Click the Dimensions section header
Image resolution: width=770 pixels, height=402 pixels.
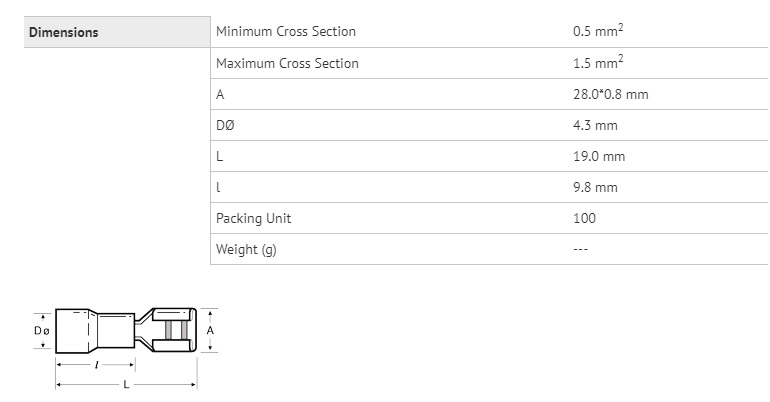pyautogui.click(x=63, y=32)
